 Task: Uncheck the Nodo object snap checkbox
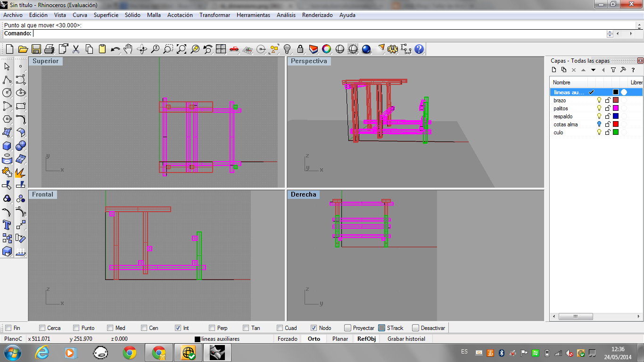click(314, 328)
